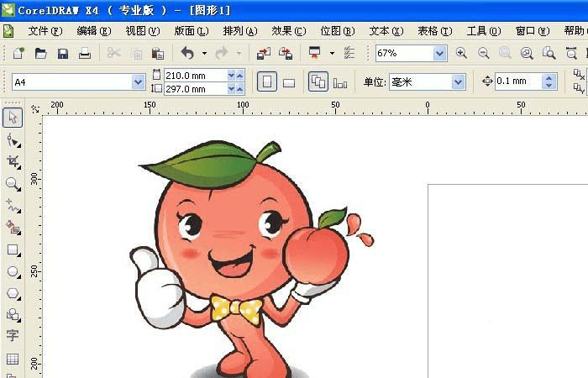Select the Crop tool
Screen dimensions: 588x378
(x=13, y=161)
